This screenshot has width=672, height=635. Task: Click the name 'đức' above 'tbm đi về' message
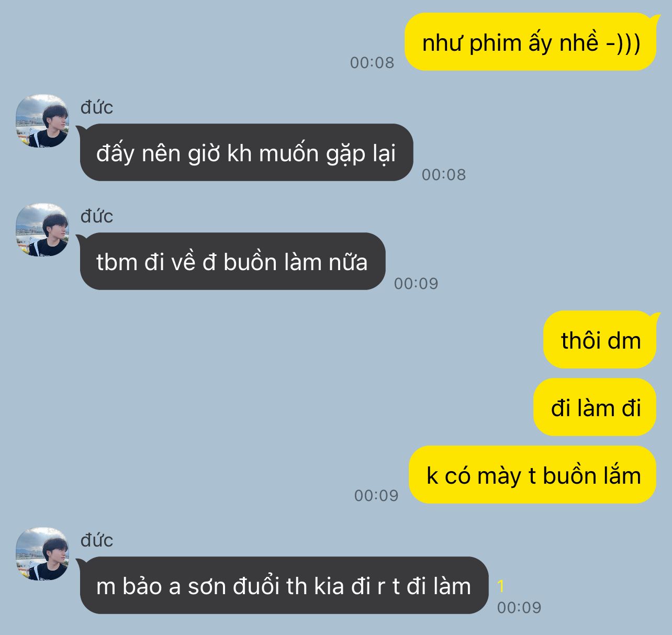coord(97,216)
